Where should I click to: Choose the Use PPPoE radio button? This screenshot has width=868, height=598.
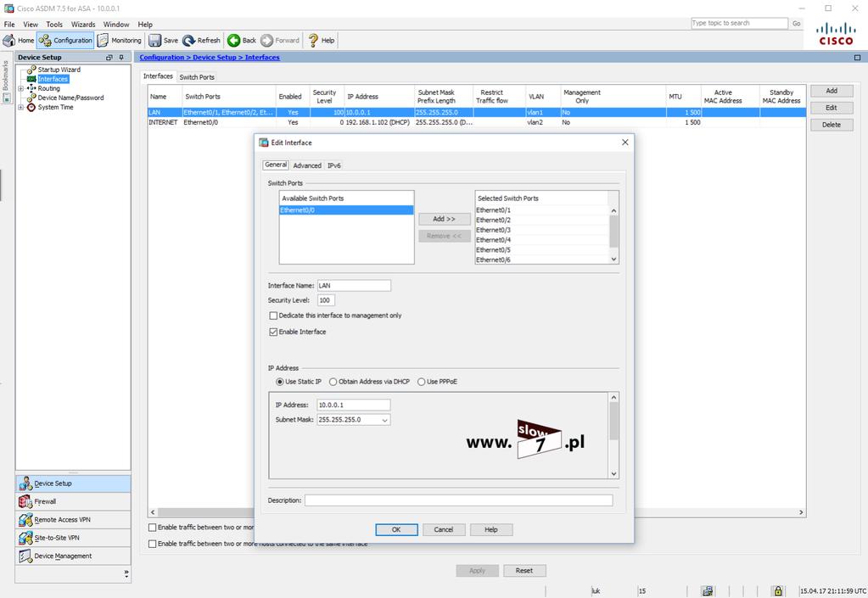(x=421, y=382)
